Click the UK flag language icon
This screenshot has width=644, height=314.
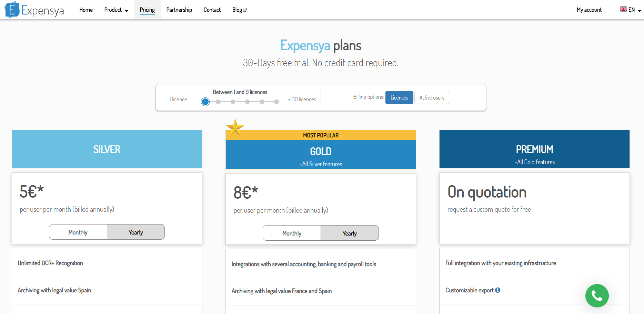(x=623, y=9)
